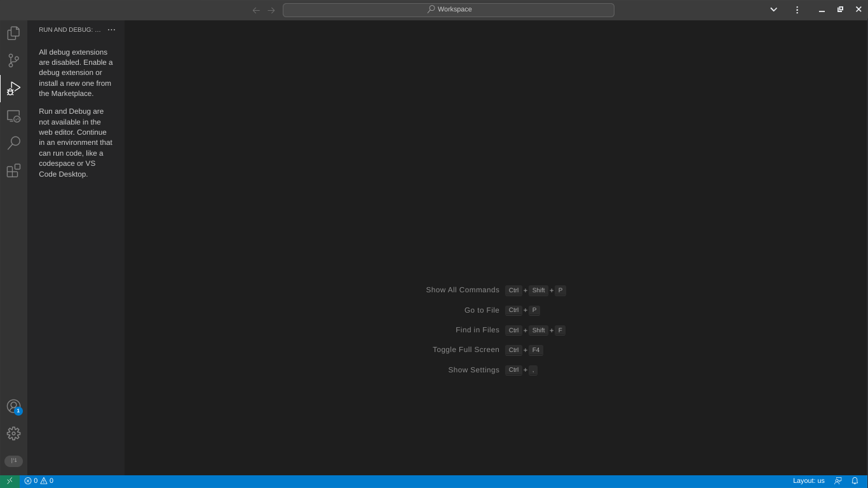
Task: Click the back navigation arrow
Action: tap(256, 10)
